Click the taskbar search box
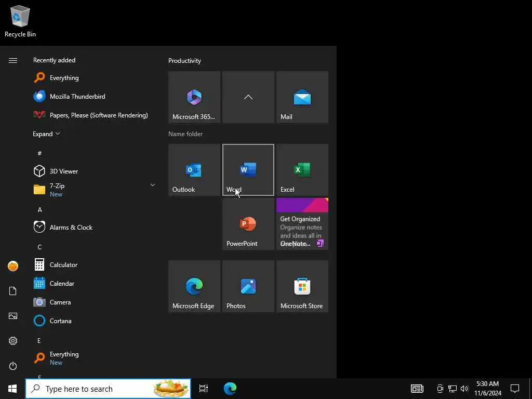Image resolution: width=532 pixels, height=399 pixels. (x=108, y=389)
